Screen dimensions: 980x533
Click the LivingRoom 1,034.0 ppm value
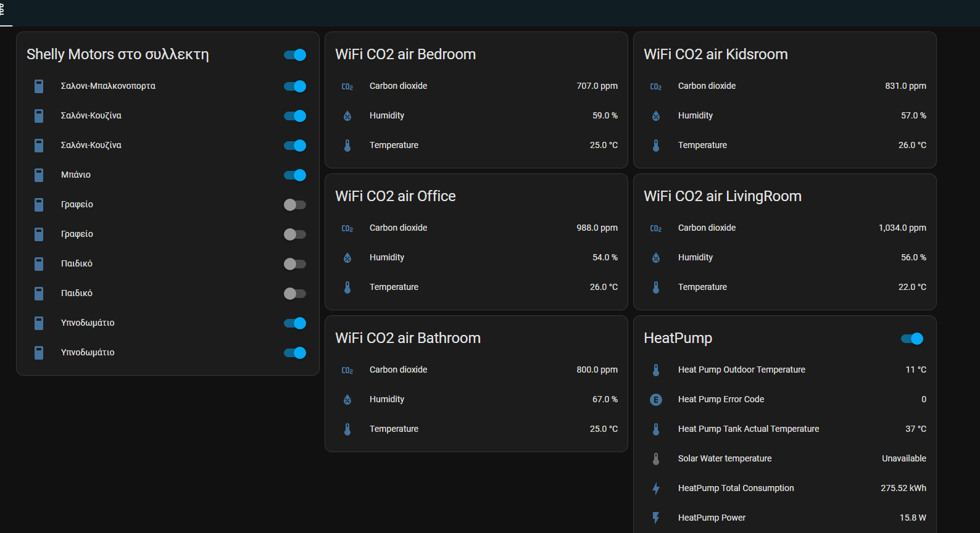(x=902, y=228)
